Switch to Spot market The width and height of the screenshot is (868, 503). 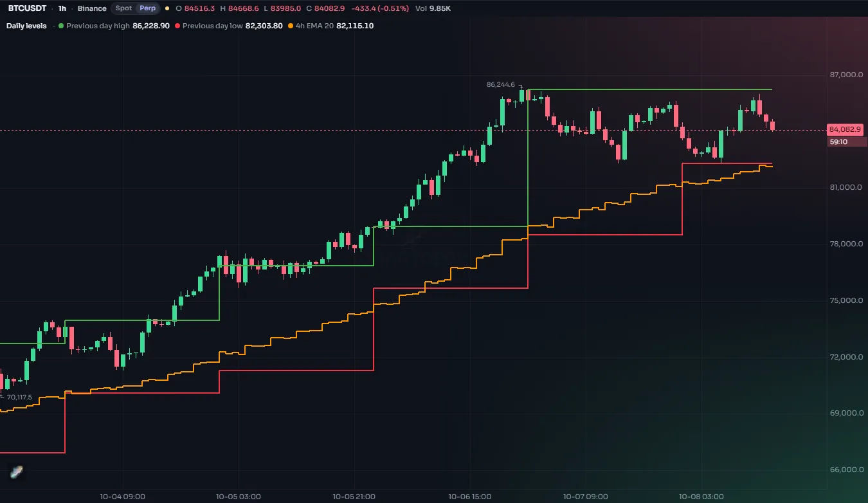click(123, 8)
